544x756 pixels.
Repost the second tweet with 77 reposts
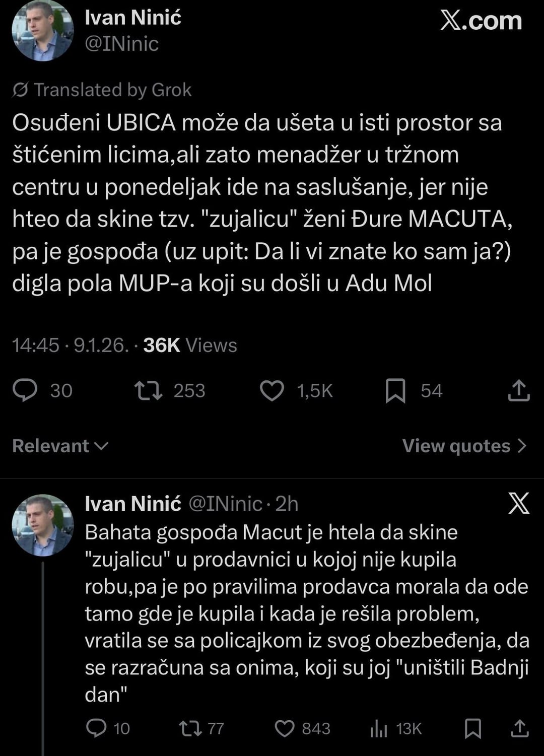click(x=191, y=728)
